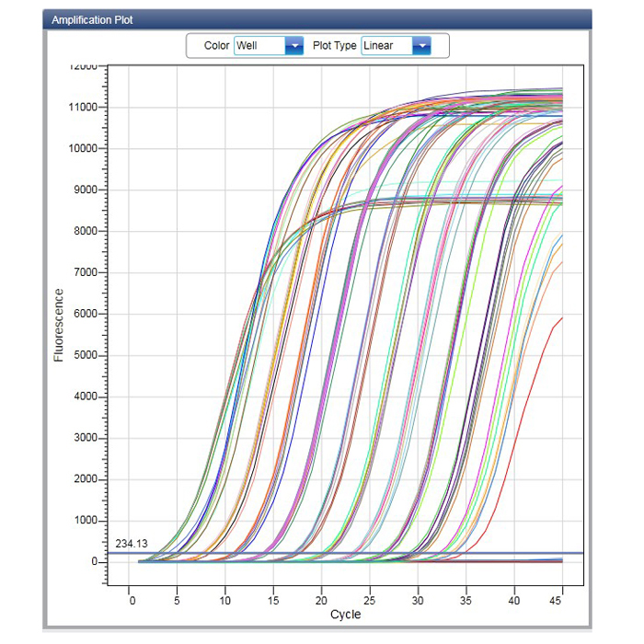The width and height of the screenshot is (644, 644).
Task: Click the 0 tick on Cycle axis
Action: (x=132, y=599)
